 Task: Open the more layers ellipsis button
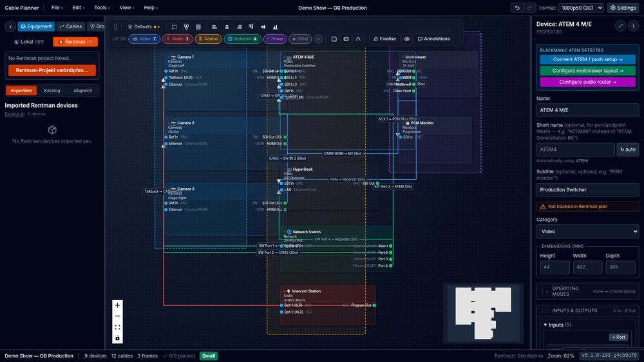[318, 39]
